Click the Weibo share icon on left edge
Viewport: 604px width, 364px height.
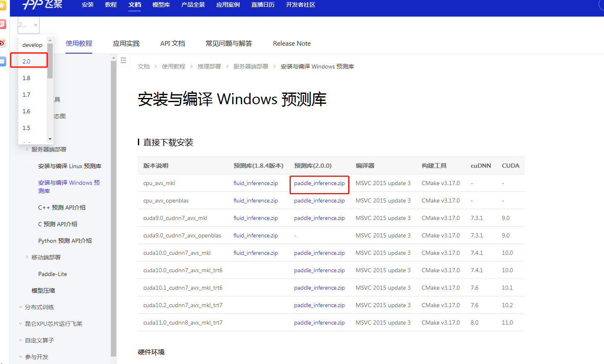click(x=3, y=43)
